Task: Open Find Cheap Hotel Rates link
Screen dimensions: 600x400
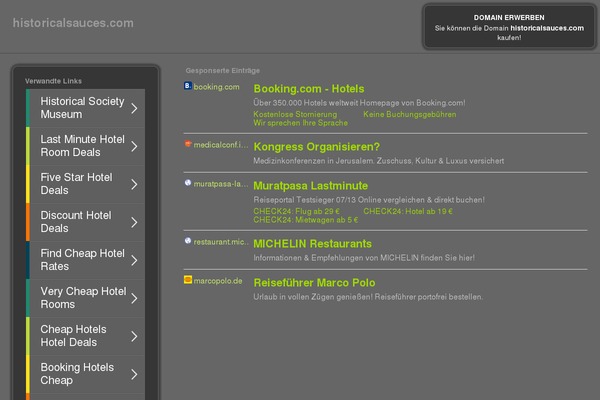Action: point(85,260)
